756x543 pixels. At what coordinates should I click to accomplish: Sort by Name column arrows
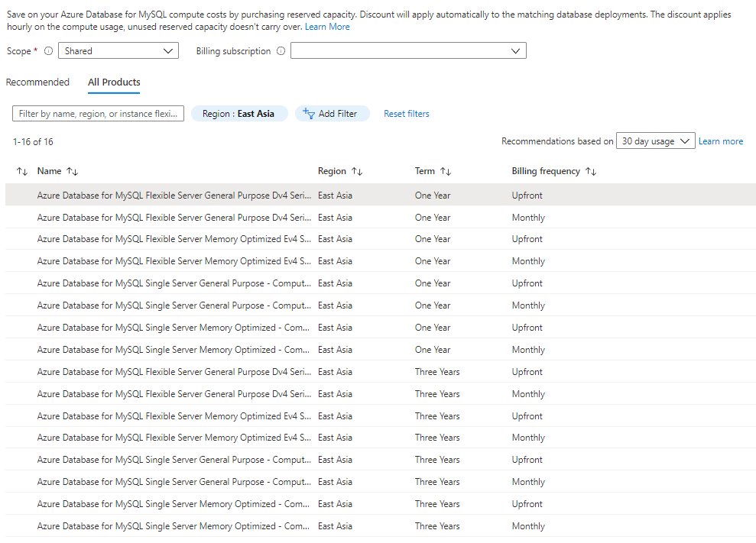73,171
